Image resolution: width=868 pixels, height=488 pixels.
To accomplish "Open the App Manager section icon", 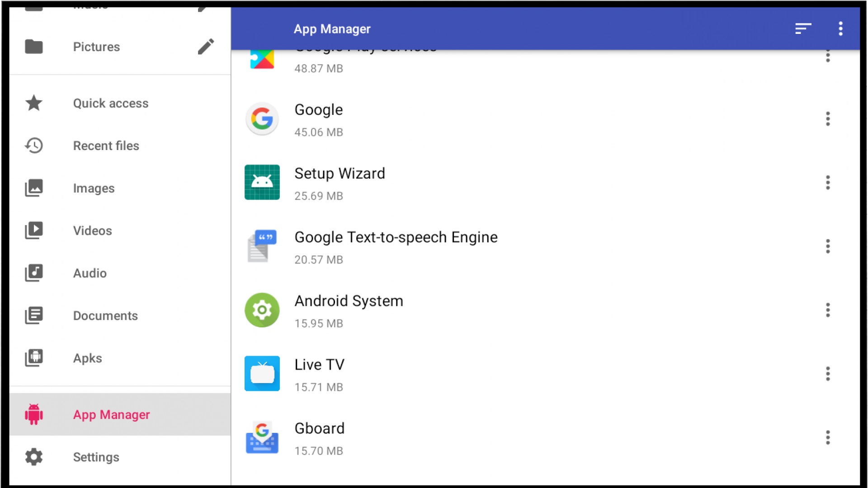I will tap(34, 414).
